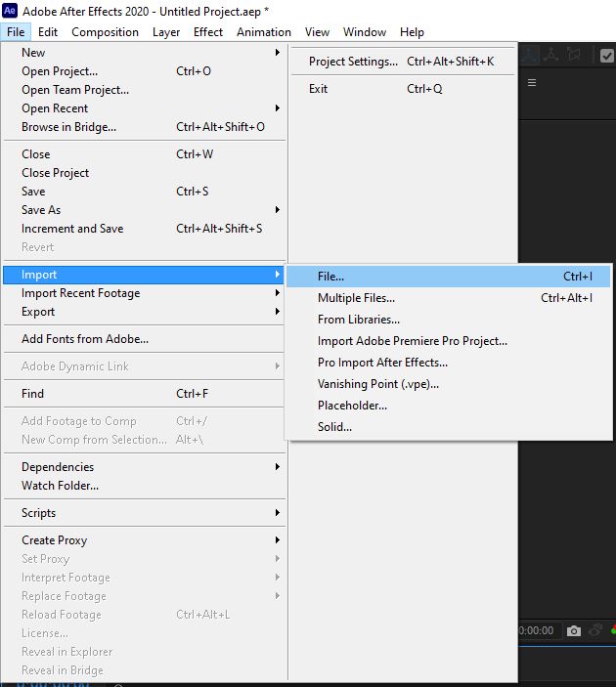Choose Close with Ctrl+W shortcut
The width and height of the screenshot is (616, 687).
tap(144, 154)
